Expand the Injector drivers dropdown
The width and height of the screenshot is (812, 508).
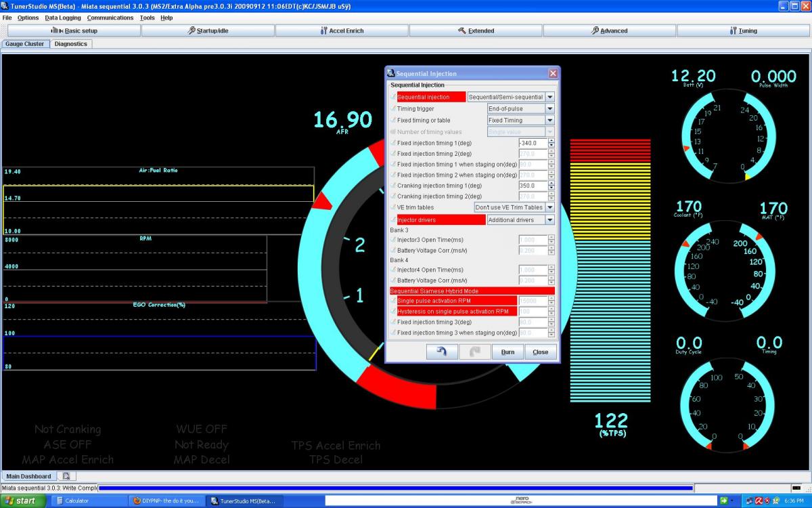click(x=549, y=220)
